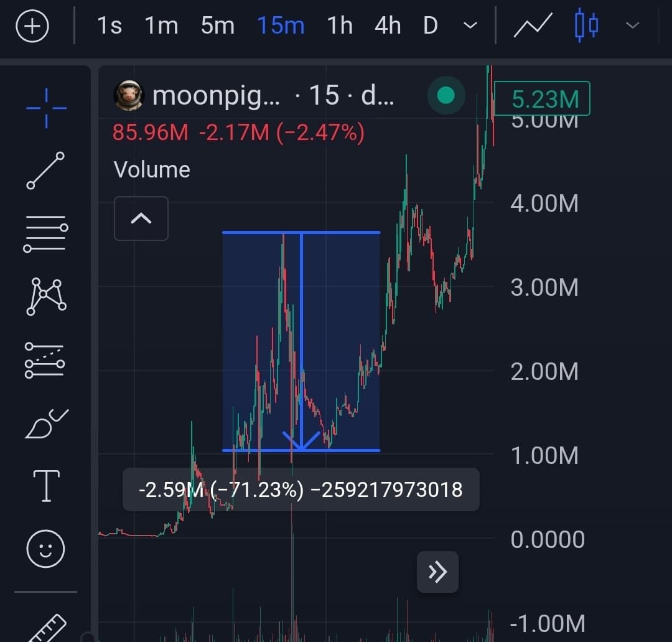Open the emoji icons tool
Image resolution: width=672 pixels, height=642 pixels.
pos(45,549)
